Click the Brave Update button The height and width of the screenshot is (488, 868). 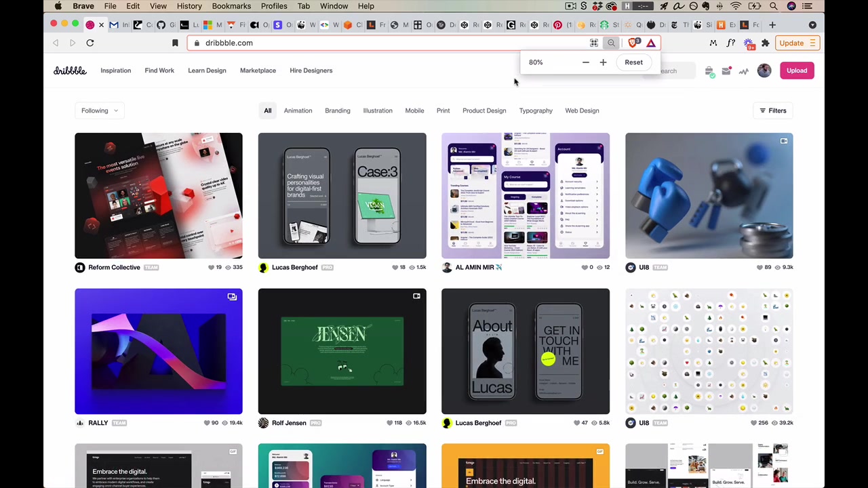[x=797, y=43]
